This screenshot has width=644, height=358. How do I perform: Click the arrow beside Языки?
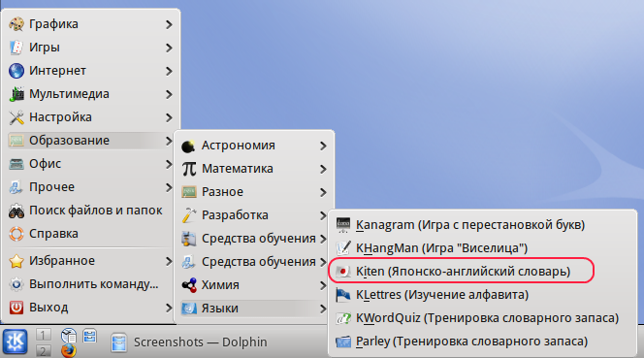(323, 309)
